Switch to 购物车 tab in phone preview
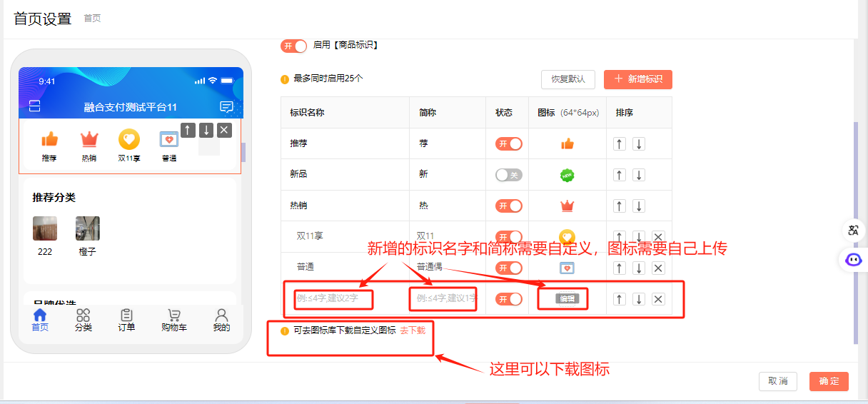Viewport: 868px width, 404px height. (173, 320)
